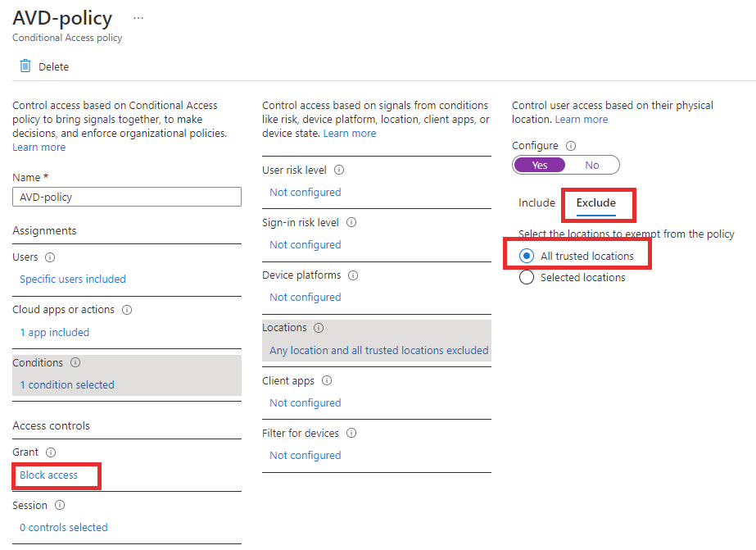Click the info icon next to Device platforms
The width and height of the screenshot is (756, 550).
point(353,275)
